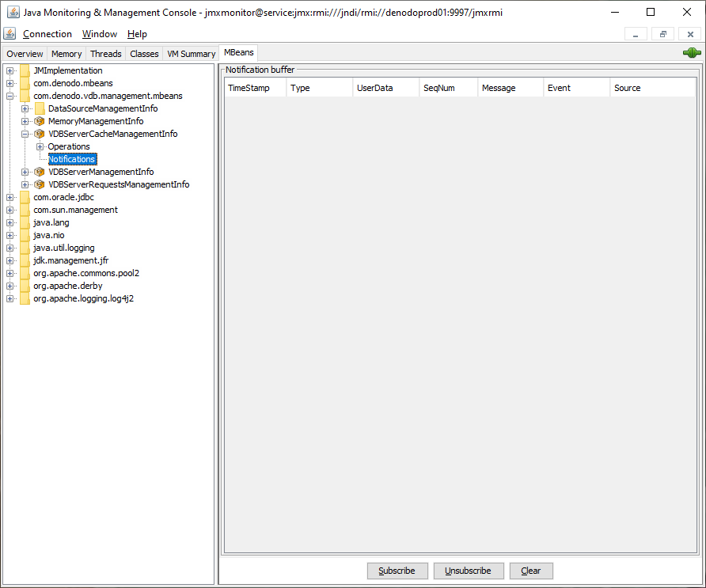Viewport: 706px width, 588px height.
Task: Expand the Operations node
Action: point(40,146)
